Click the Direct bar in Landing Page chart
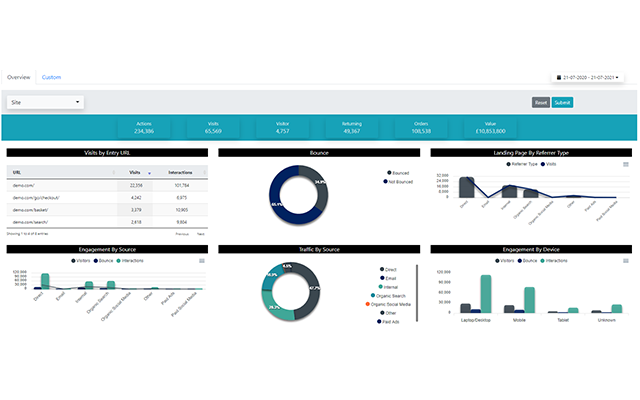Screen dimensions: 640x400 466,187
